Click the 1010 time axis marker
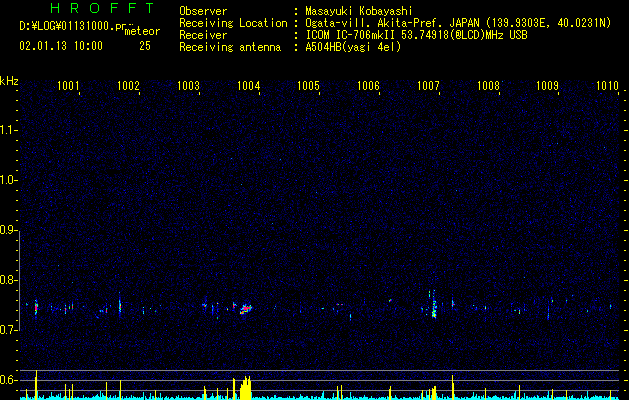The width and height of the screenshot is (629, 400). [607, 85]
